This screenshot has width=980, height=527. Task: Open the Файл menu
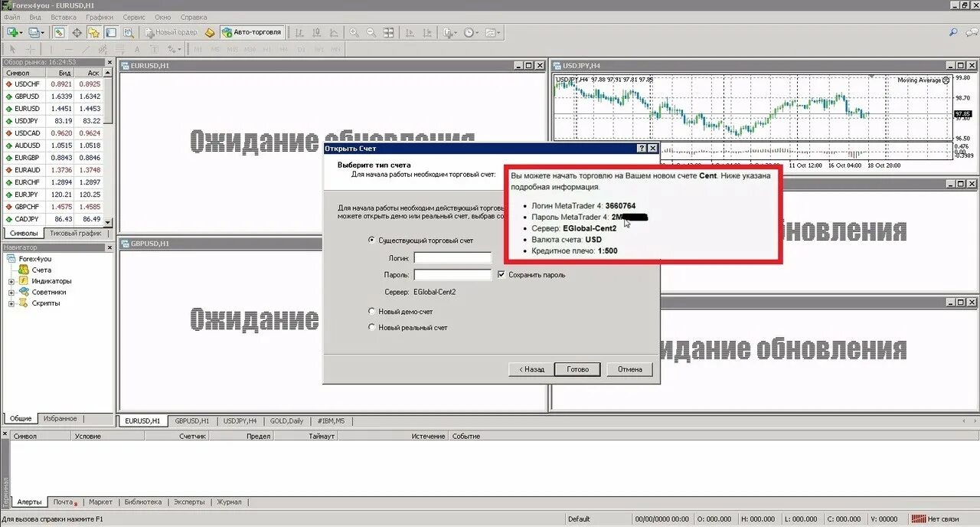click(x=11, y=17)
